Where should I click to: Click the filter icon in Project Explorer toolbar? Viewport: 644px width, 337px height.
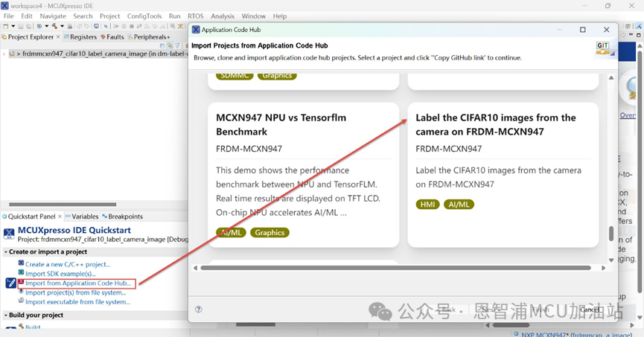click(177, 45)
